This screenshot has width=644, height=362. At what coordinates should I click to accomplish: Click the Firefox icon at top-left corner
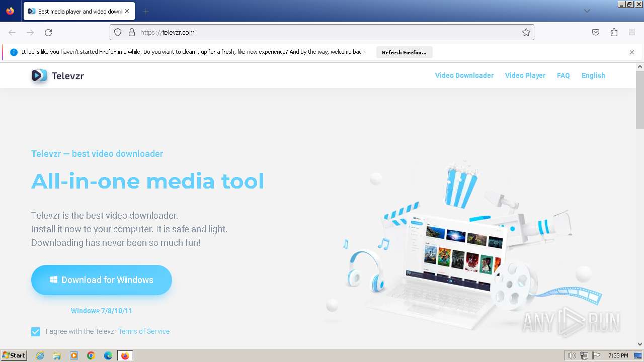[x=10, y=11]
